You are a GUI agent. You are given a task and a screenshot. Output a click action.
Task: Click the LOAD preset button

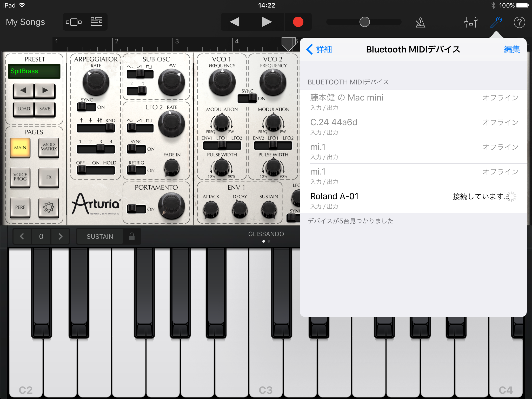tap(24, 109)
